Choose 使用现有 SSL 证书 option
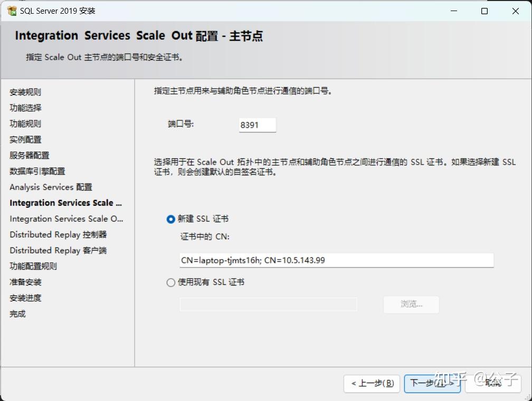Screen dimensions: 532x401 click(x=170, y=282)
